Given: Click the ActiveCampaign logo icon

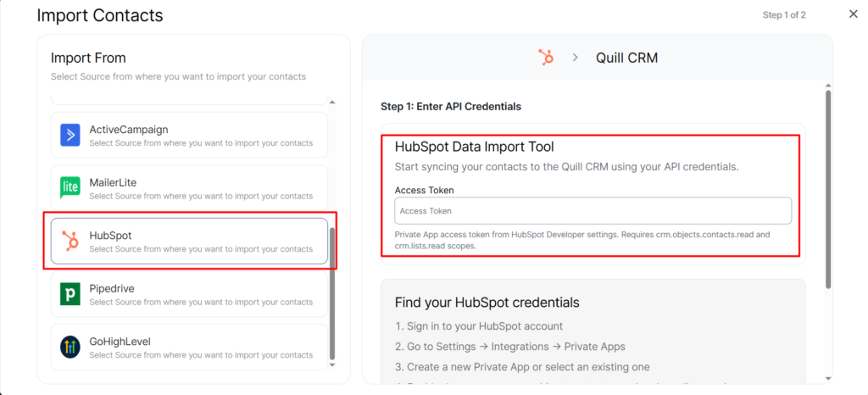Looking at the screenshot, I should coord(70,135).
